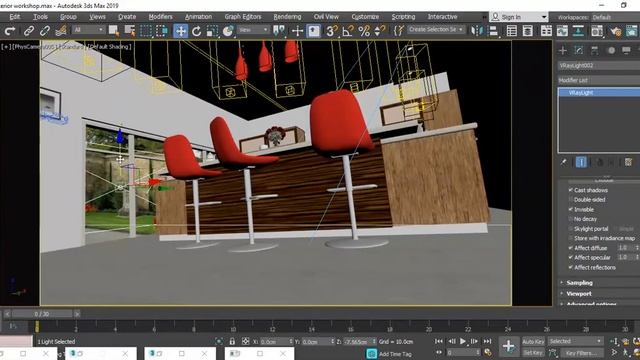Viewport: 640px width, 360px height.
Task: Toggle Percent Snap icon
Action: pos(364,31)
